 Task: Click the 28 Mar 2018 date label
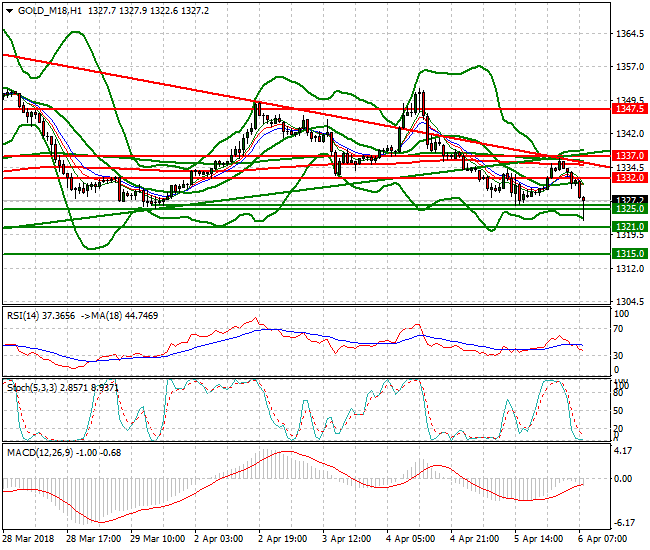tap(30, 538)
